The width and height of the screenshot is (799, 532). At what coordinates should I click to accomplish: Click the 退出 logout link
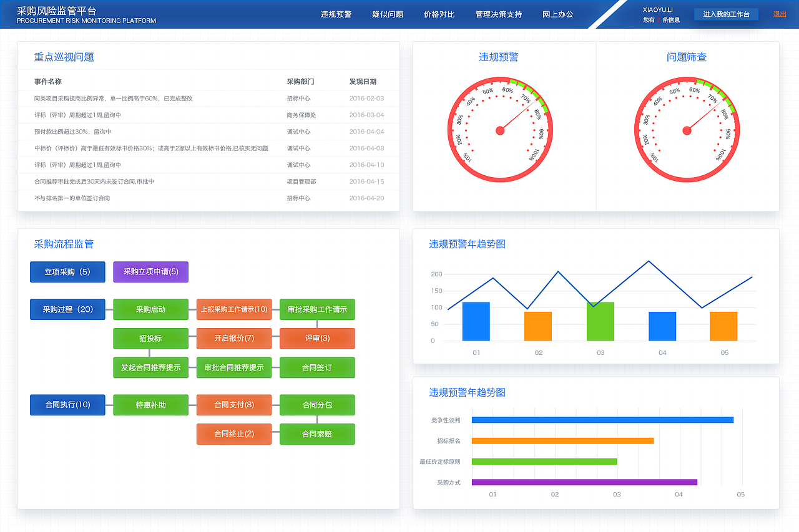click(x=780, y=13)
